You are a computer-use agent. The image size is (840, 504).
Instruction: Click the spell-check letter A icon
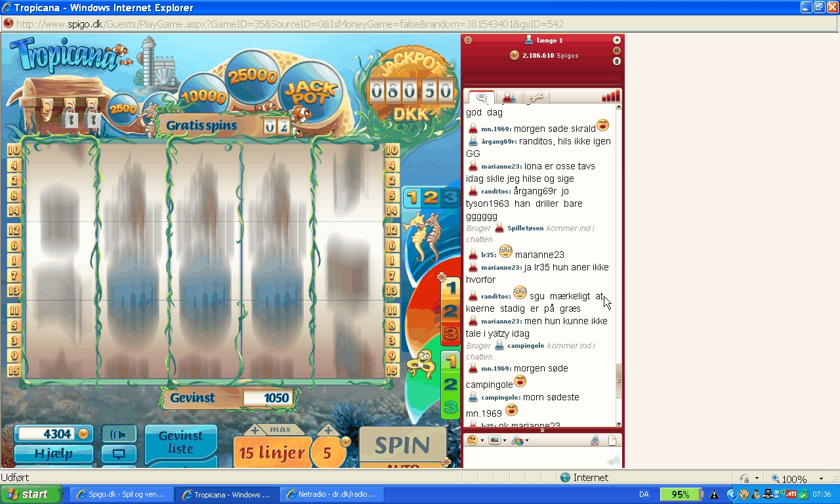tap(595, 440)
